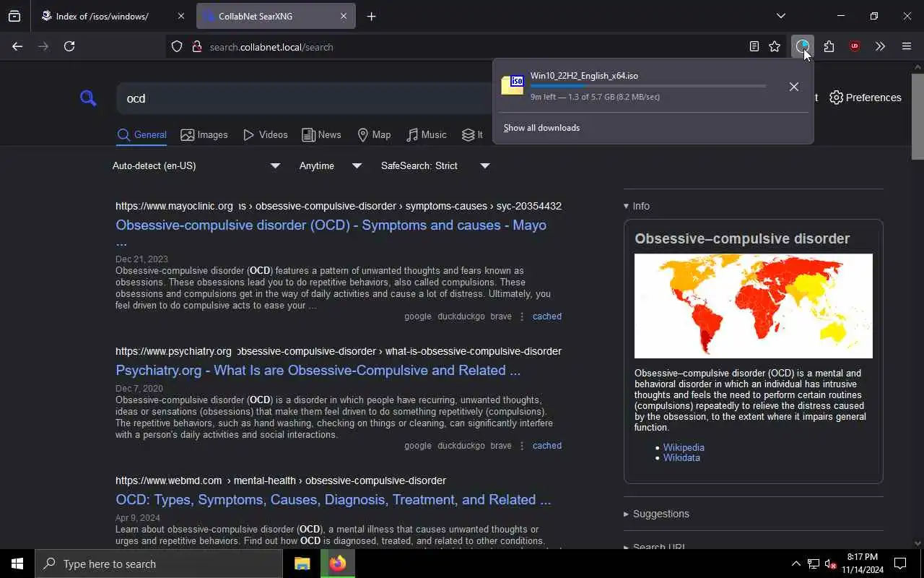Open the site information lock icon
The width and height of the screenshot is (924, 578).
pyautogui.click(x=196, y=47)
